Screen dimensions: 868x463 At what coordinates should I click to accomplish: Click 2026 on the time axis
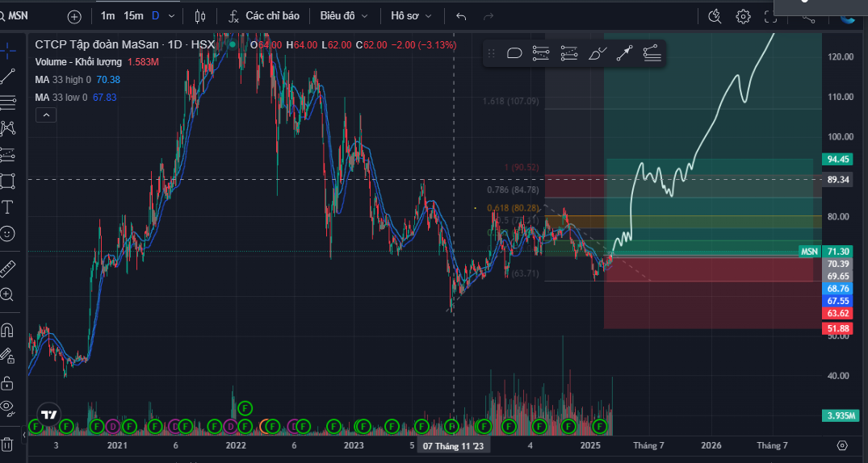(x=711, y=445)
